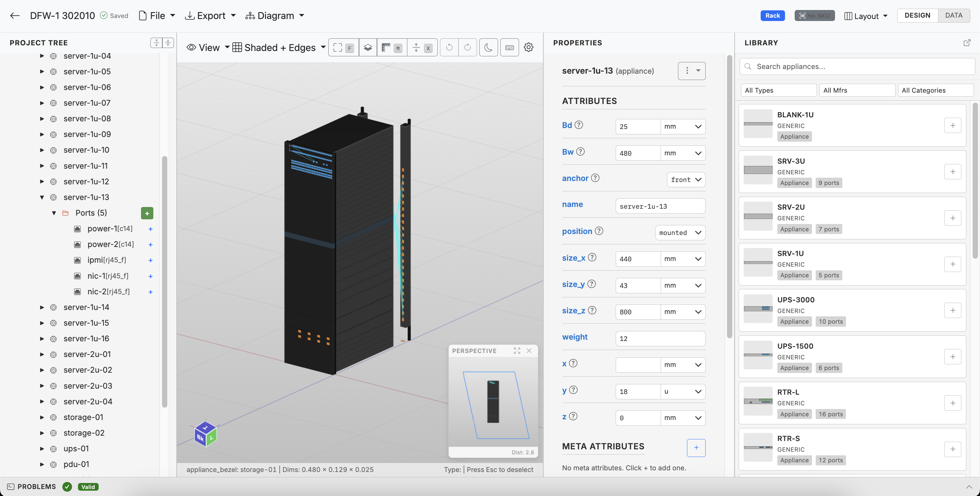This screenshot has height=496, width=980.
Task: Click the appliance search field
Action: [857, 67]
